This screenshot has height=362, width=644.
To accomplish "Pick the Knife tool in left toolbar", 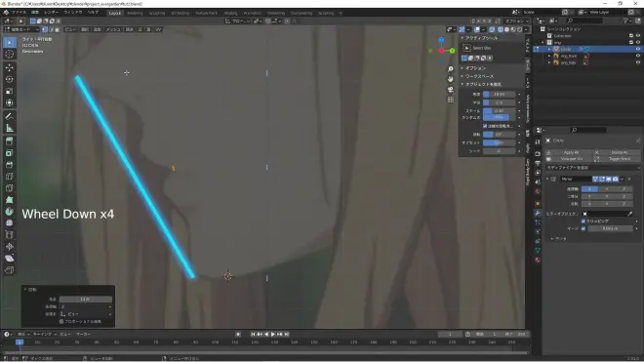I will tap(9, 200).
